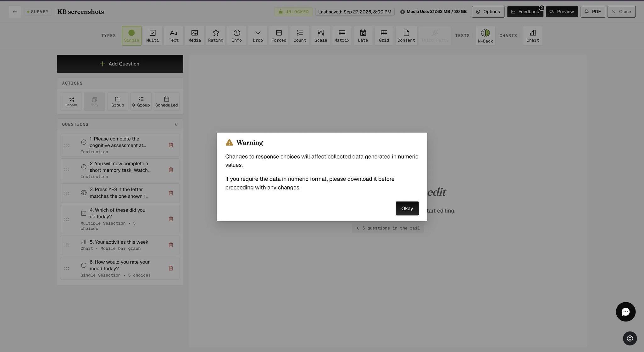
Task: Click the Q Group action
Action: click(x=141, y=101)
